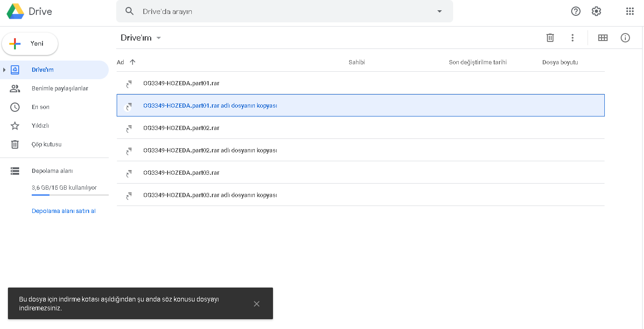This screenshot has height=329, width=644.
Task: Focus the Drive'da arayın search field
Action: [285, 11]
